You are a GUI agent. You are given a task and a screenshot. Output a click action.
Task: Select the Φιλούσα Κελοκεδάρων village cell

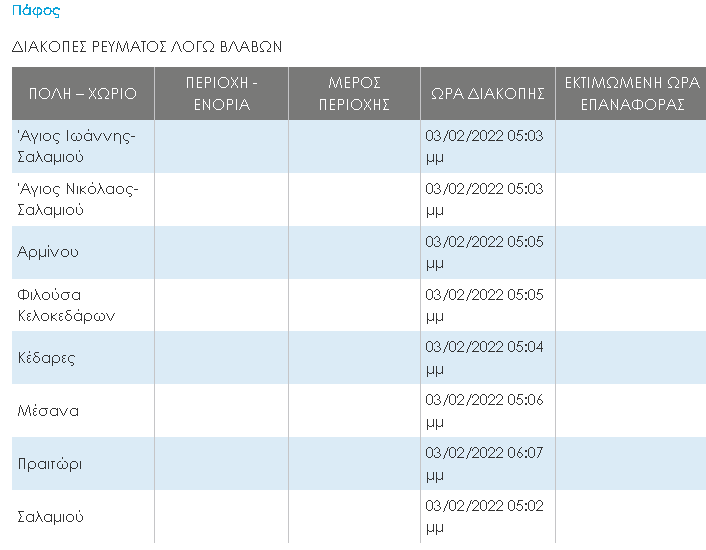click(x=83, y=305)
